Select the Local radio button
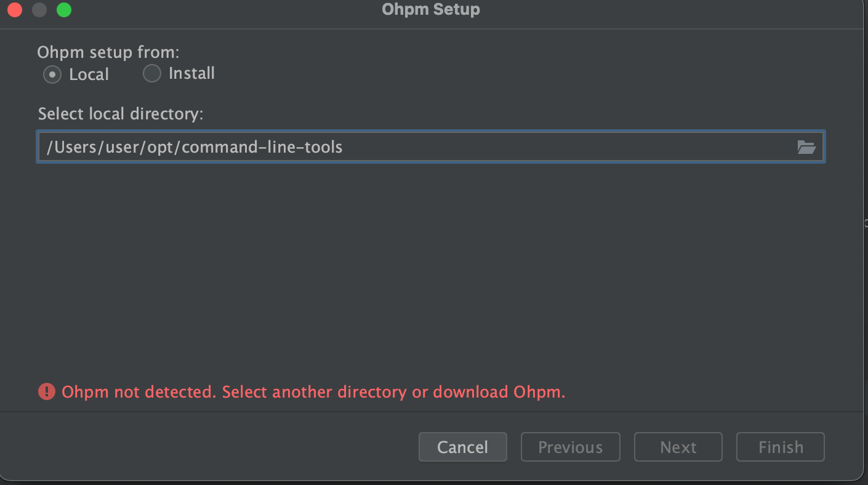Viewport: 868px width, 485px height. coord(52,74)
